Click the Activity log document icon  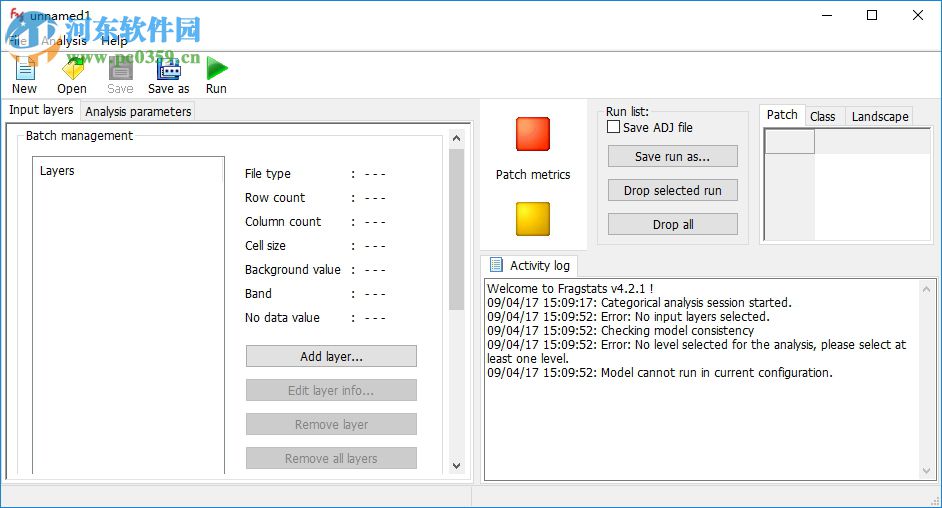click(496, 265)
